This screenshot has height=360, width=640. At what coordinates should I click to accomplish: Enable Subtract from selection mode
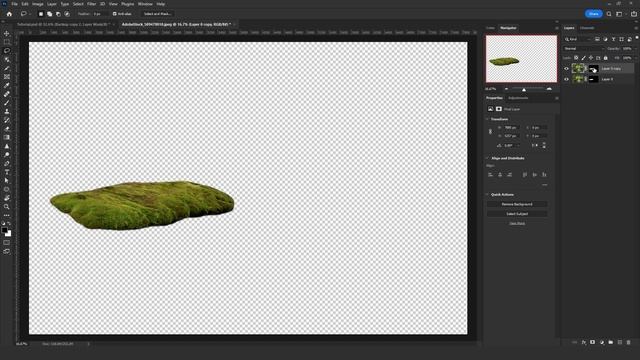58,14
